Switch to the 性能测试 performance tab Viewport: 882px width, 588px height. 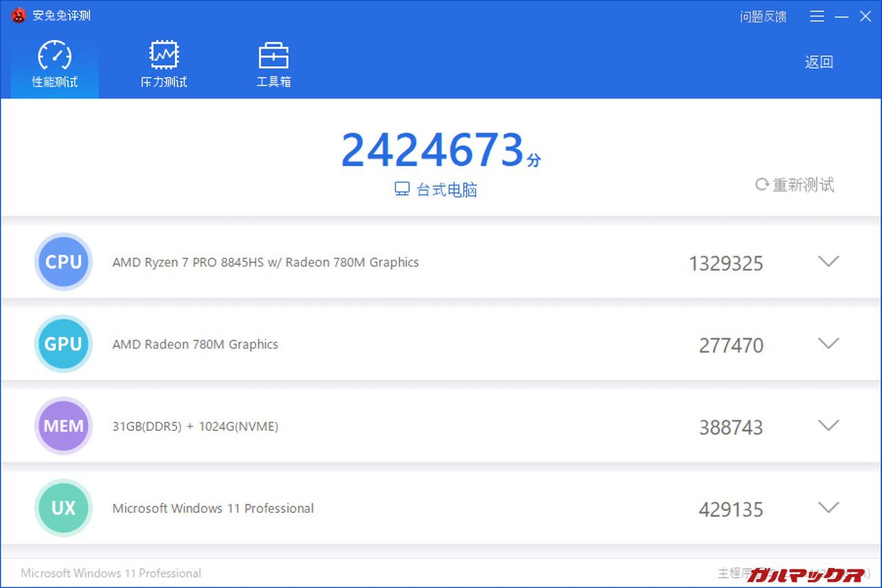[x=54, y=65]
